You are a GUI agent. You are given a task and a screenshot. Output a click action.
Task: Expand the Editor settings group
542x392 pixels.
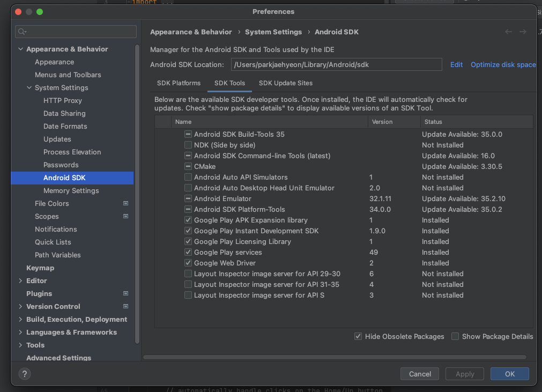tap(21, 281)
